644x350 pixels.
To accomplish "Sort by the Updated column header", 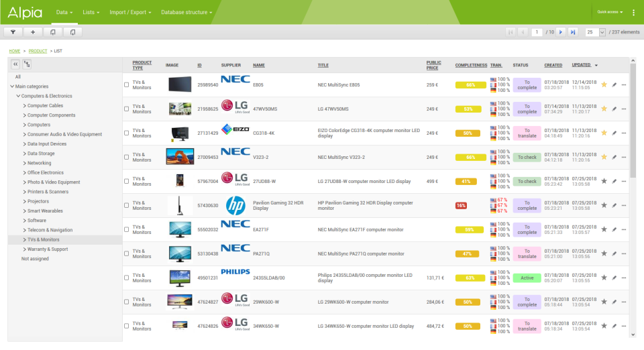I will tap(582, 65).
